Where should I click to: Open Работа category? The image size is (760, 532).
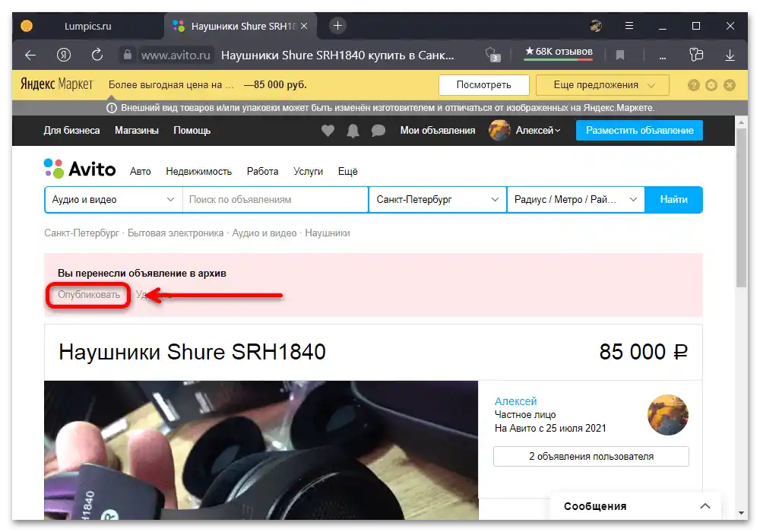[262, 172]
